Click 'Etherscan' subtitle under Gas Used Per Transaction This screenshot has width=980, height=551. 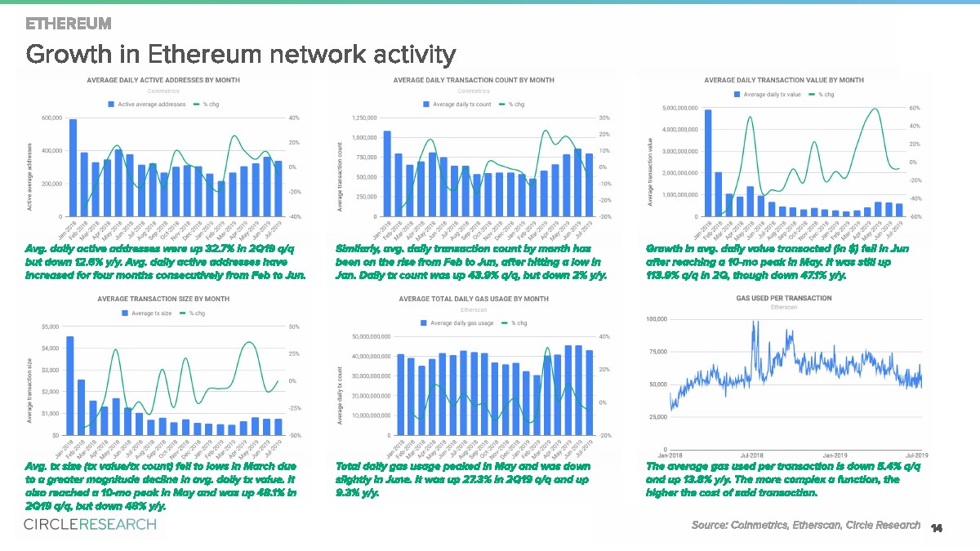[783, 308]
